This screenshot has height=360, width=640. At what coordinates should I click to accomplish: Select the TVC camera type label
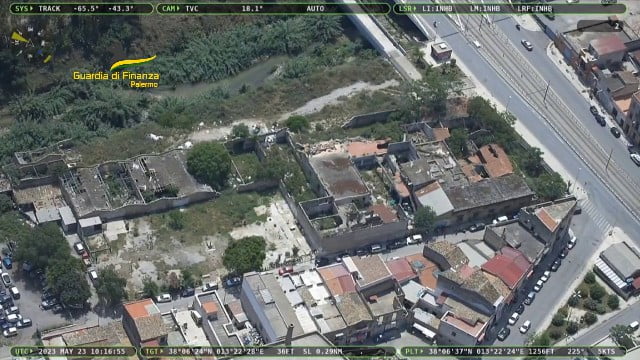192,9
